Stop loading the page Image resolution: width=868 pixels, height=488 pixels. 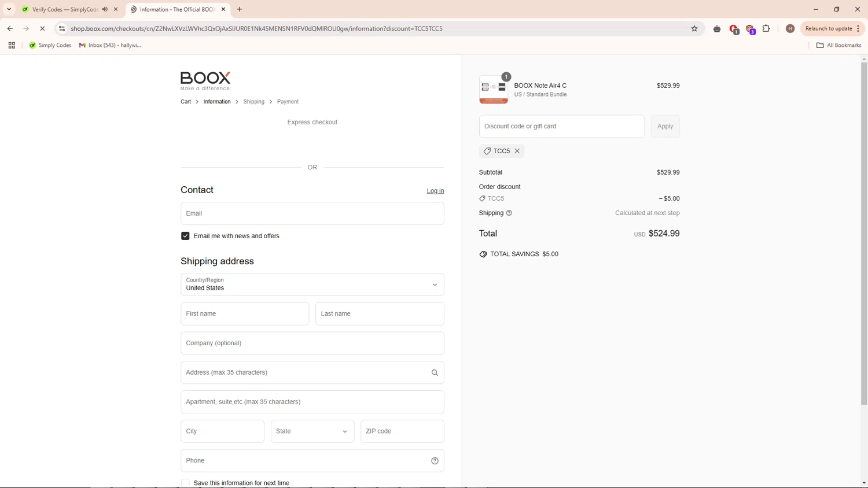pos(42,28)
